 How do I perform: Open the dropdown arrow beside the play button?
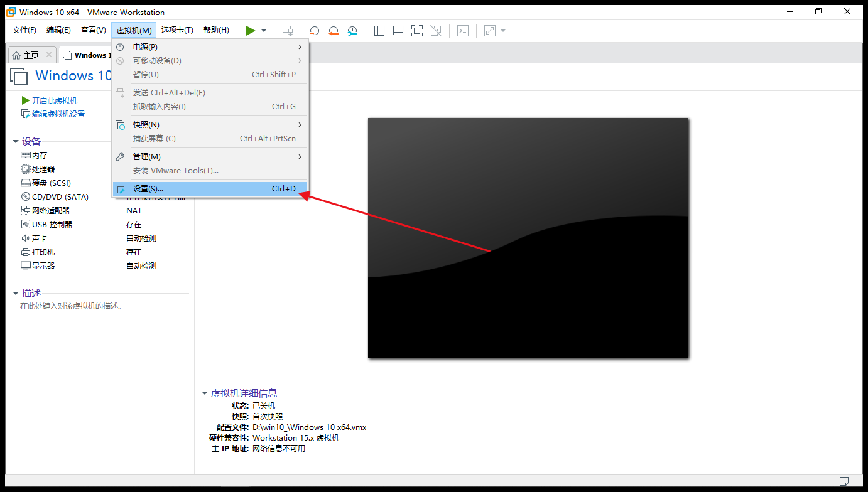tap(264, 31)
